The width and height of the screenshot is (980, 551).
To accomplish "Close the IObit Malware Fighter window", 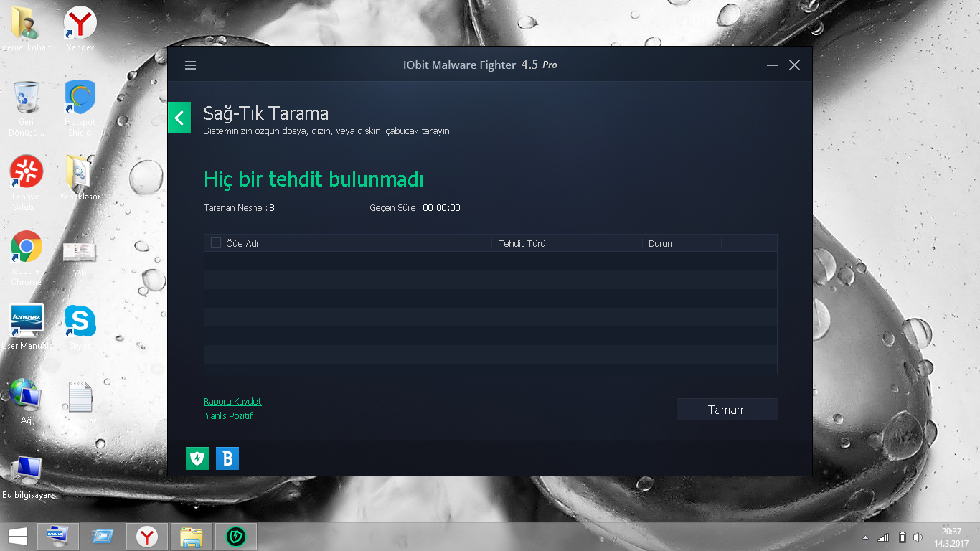I will point(794,65).
